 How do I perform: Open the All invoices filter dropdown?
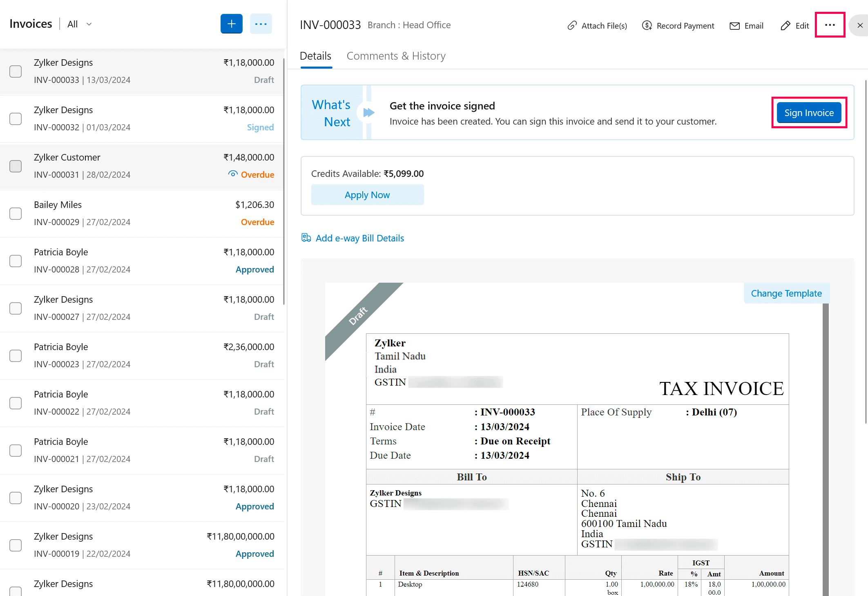coord(79,24)
